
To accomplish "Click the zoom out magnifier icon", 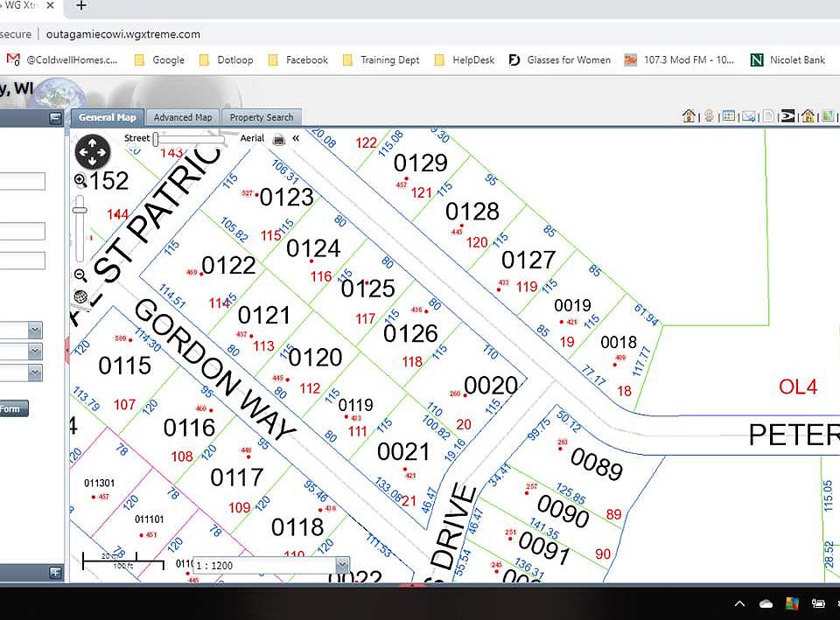I will (80, 275).
